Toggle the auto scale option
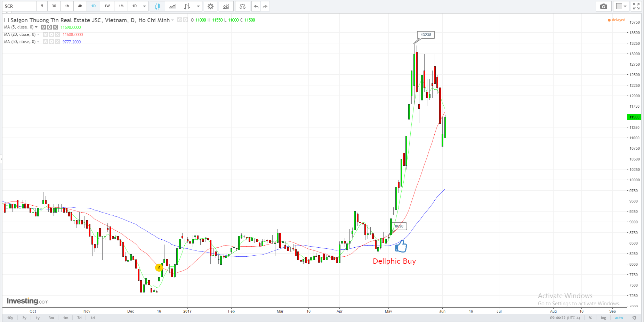644x322 pixels. [x=619, y=318]
